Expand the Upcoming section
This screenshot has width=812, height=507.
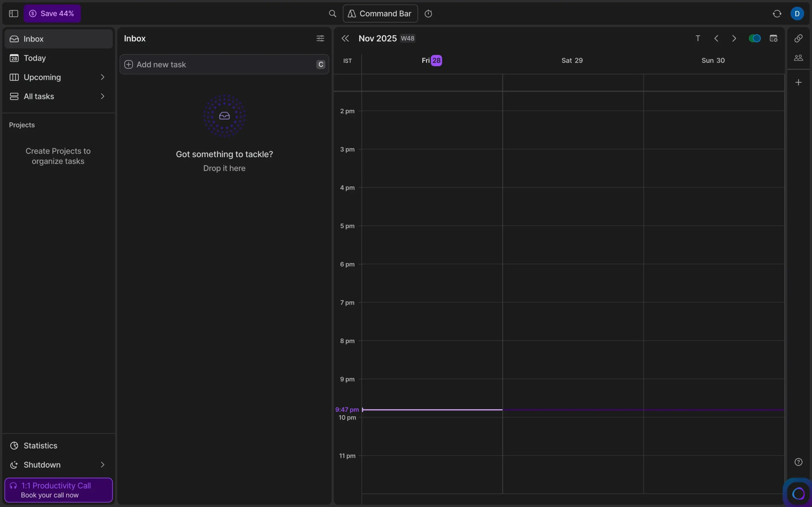[x=103, y=77]
